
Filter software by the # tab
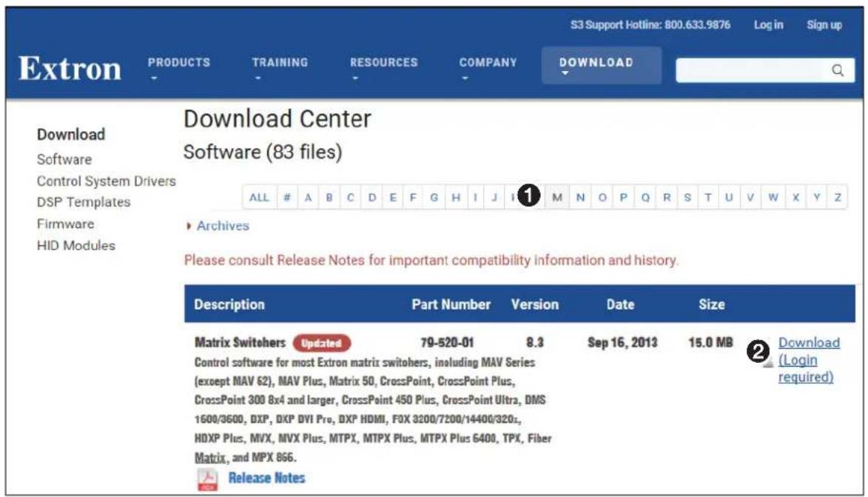click(x=287, y=197)
